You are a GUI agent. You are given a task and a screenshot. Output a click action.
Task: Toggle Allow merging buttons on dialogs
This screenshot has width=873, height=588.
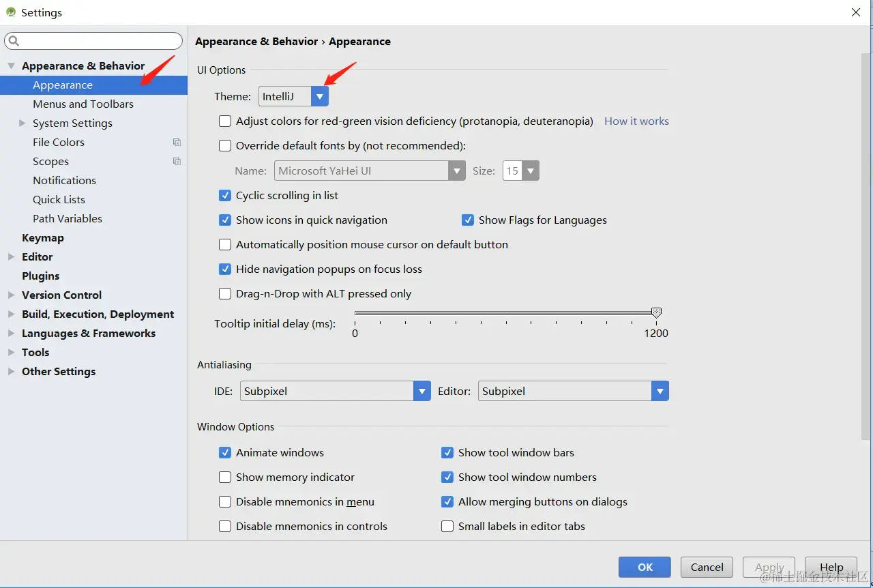coord(447,501)
